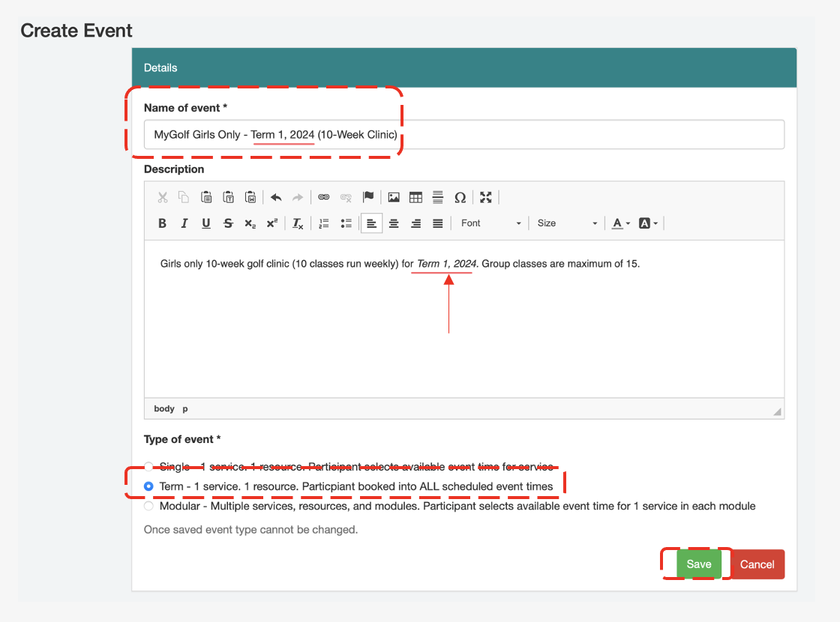Toggle italic formatting
The width and height of the screenshot is (840, 622).
[x=184, y=223]
